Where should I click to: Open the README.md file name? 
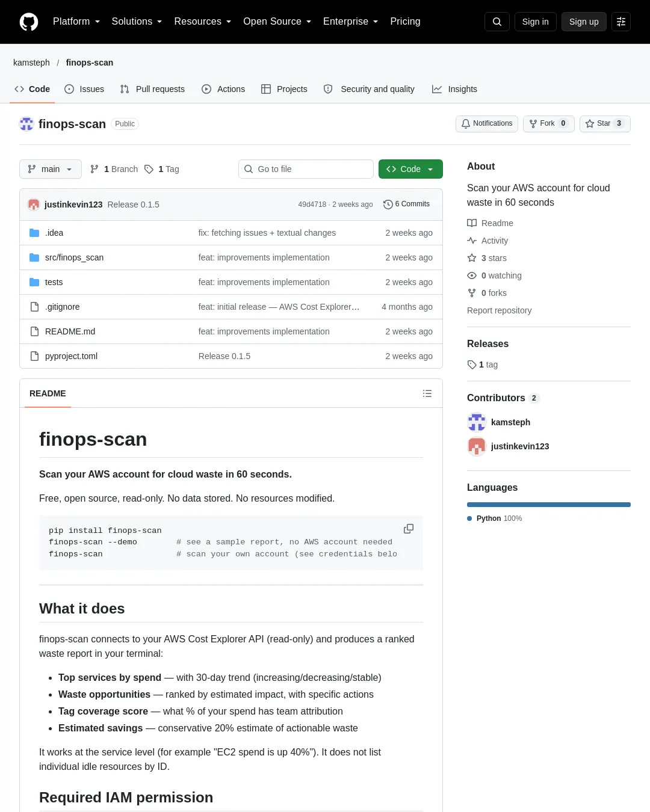click(x=70, y=331)
